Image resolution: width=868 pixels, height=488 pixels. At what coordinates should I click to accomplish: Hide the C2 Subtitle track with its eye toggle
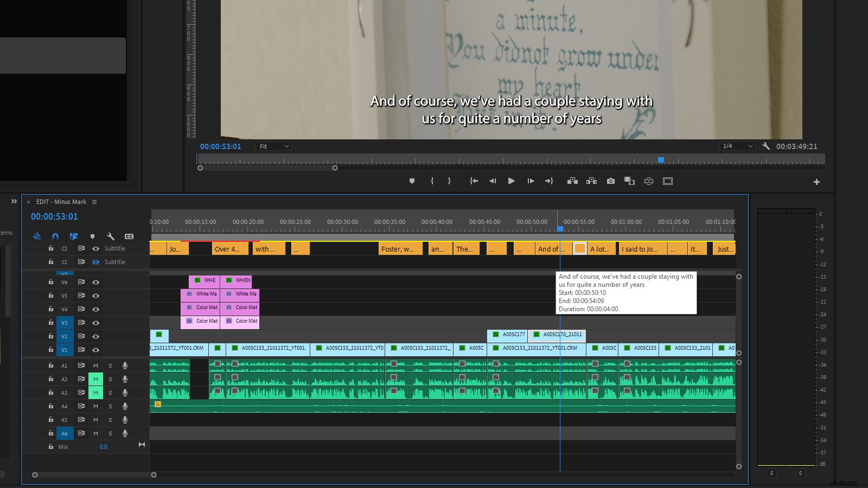(95, 248)
